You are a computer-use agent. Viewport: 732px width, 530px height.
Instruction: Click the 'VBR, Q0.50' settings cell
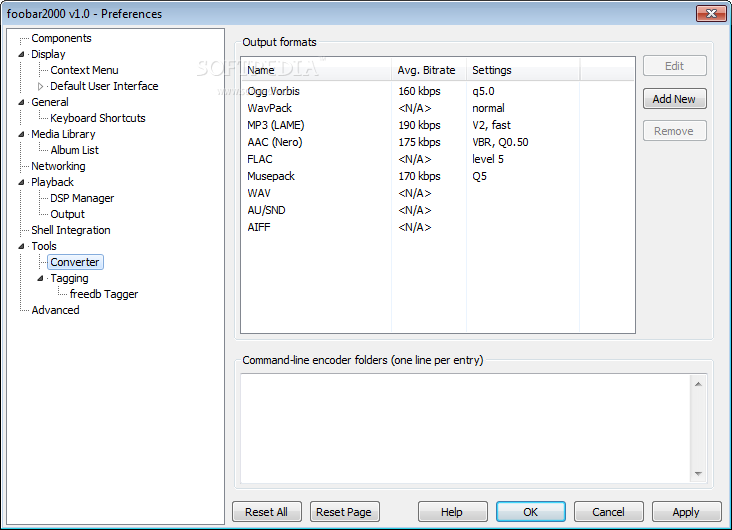(500, 142)
